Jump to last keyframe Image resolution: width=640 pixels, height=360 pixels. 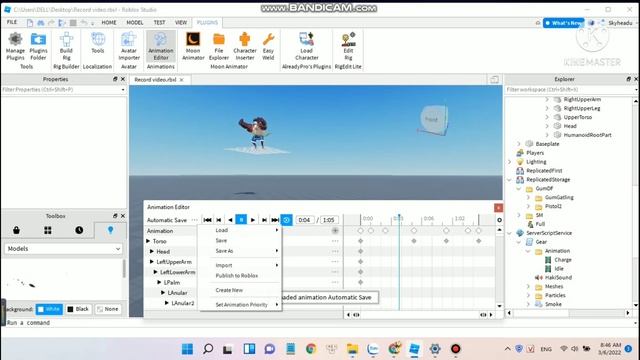pyautogui.click(x=275, y=220)
